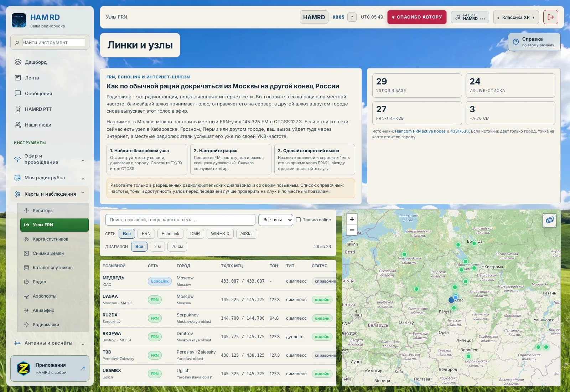Click the Дашборд sidebar icon

(18, 62)
